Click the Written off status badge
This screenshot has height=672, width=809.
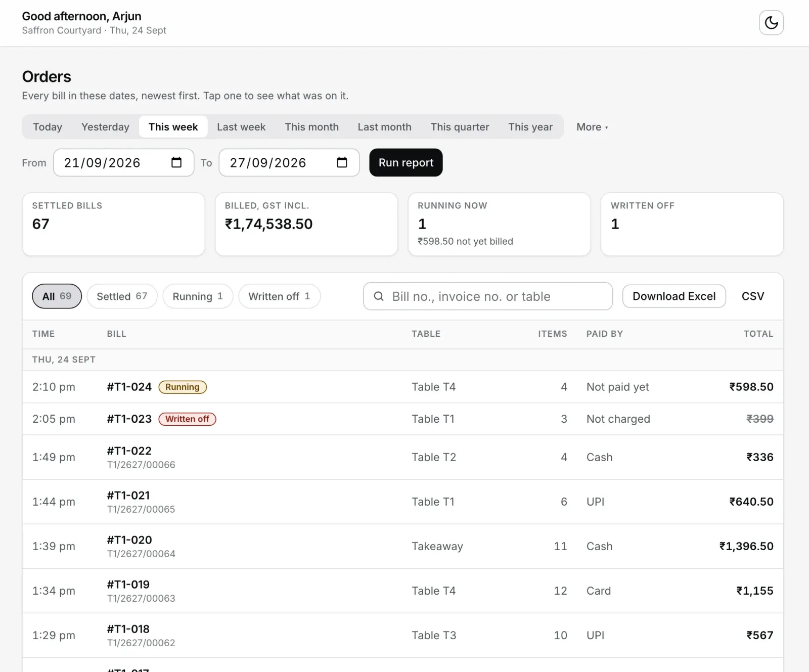pyautogui.click(x=187, y=419)
